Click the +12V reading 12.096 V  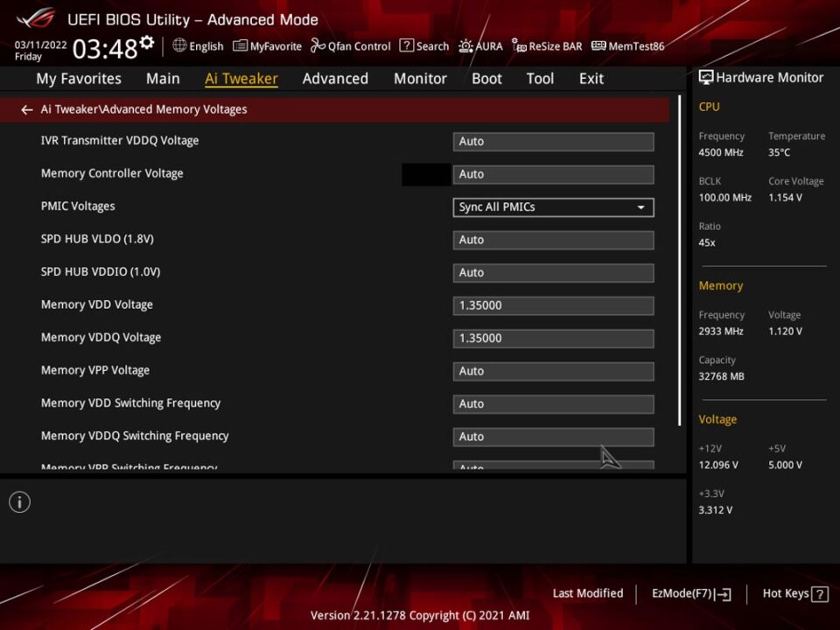(718, 465)
